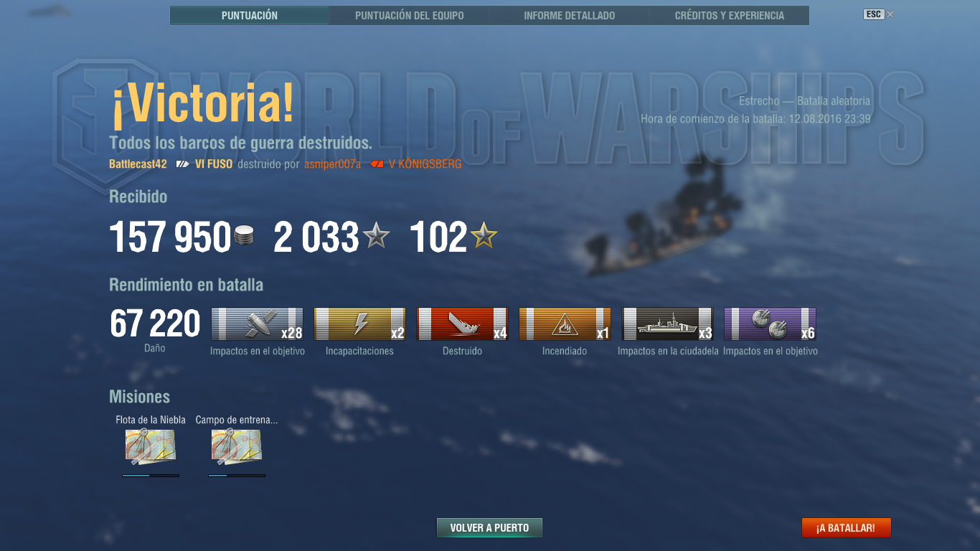
Task: Click the Volver a puerto button
Action: [489, 528]
